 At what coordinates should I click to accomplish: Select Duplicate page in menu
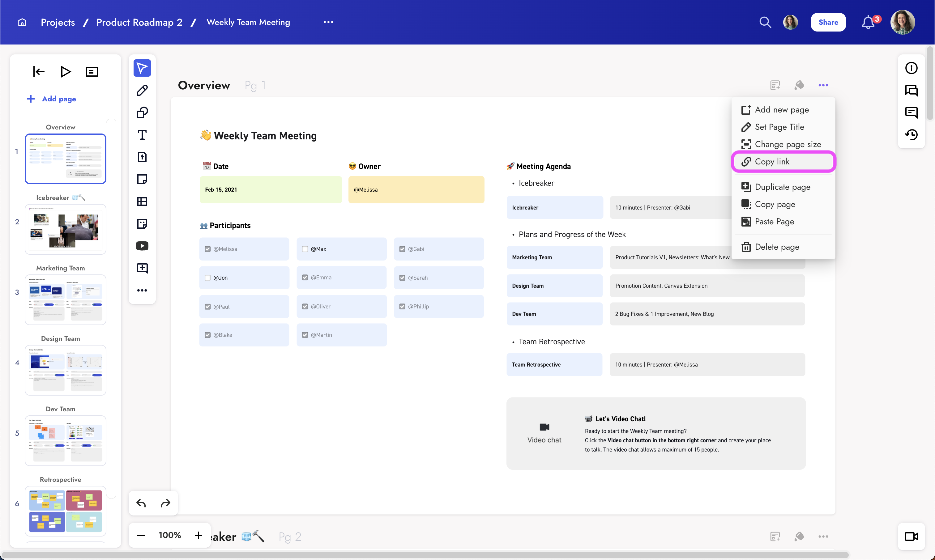pos(782,187)
